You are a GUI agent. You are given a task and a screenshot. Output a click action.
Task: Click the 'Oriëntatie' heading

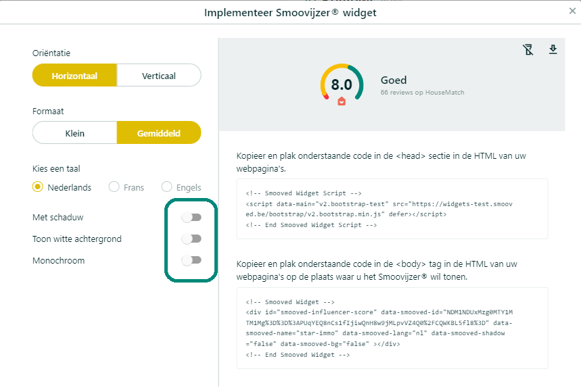[51, 53]
